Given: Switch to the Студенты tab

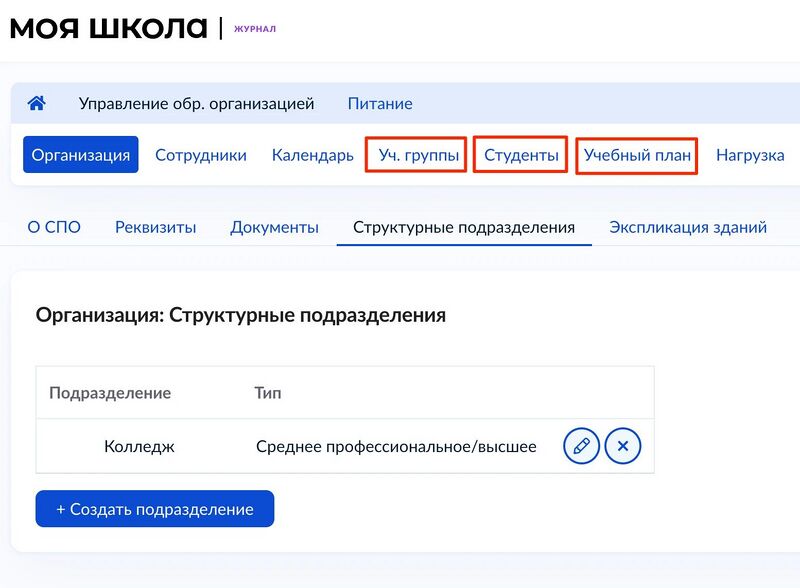Looking at the screenshot, I should point(521,155).
